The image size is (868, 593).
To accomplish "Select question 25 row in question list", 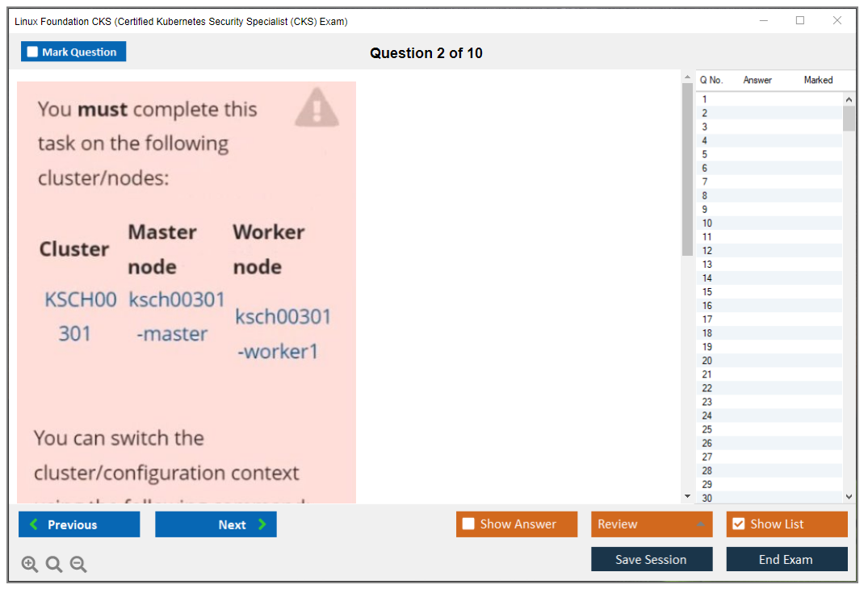I will coord(707,429).
